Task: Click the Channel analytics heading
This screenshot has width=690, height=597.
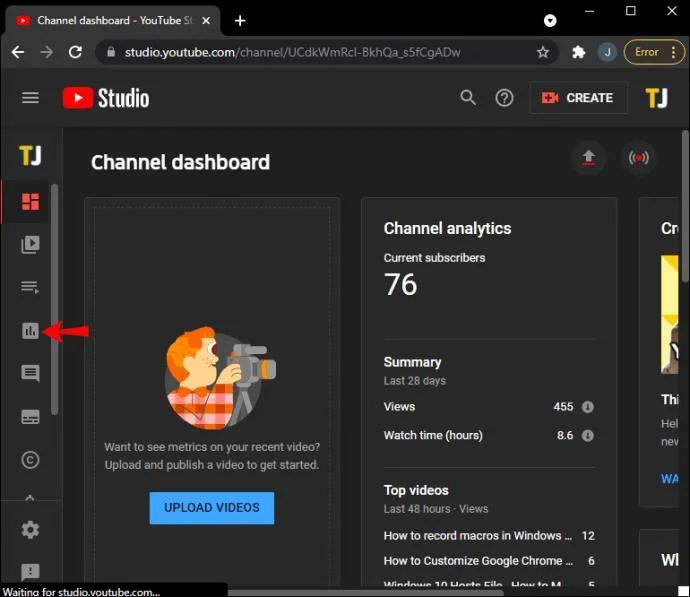Action: point(447,228)
